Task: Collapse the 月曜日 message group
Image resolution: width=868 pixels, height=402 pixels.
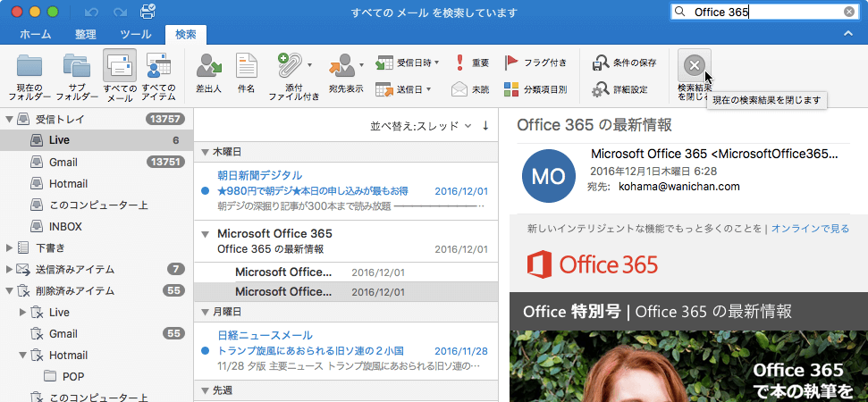Action: pos(206,312)
